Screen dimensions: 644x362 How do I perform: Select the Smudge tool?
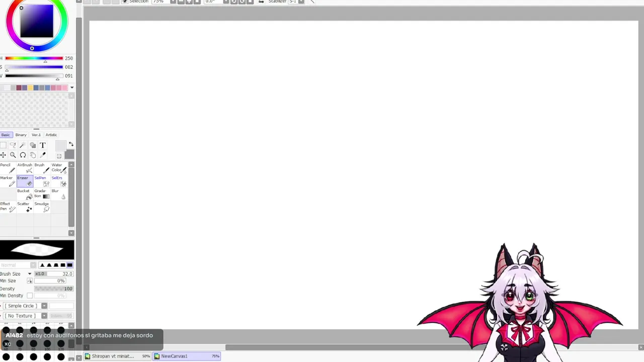[x=42, y=207]
